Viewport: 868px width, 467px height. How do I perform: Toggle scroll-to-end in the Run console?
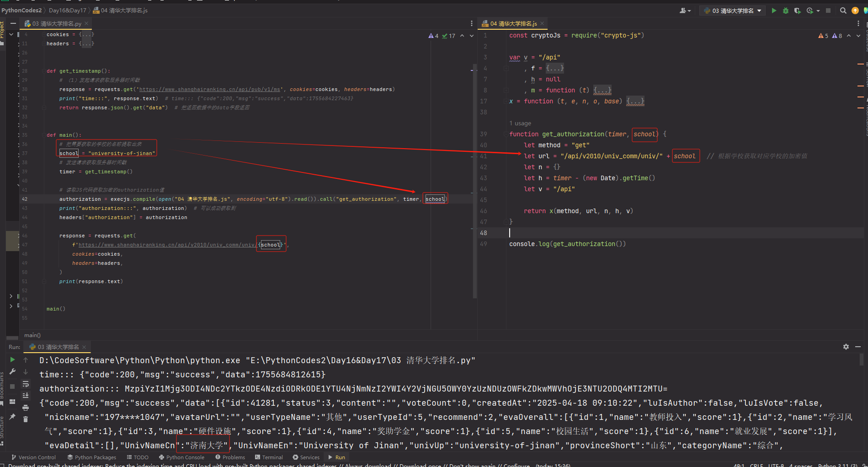point(26,395)
